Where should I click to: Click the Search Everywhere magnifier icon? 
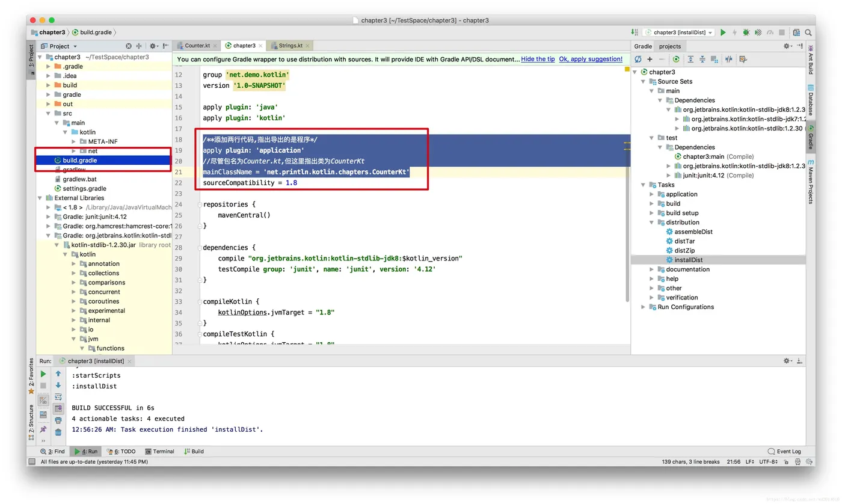coord(810,32)
